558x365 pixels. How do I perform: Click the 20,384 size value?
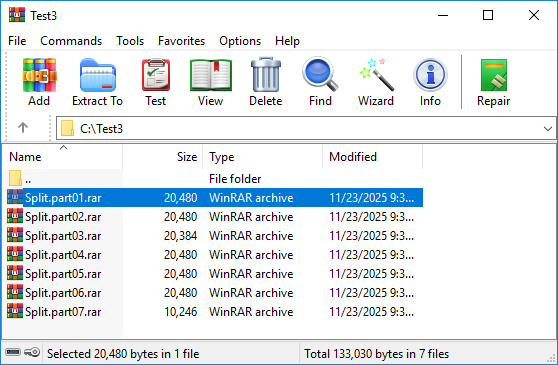click(180, 236)
